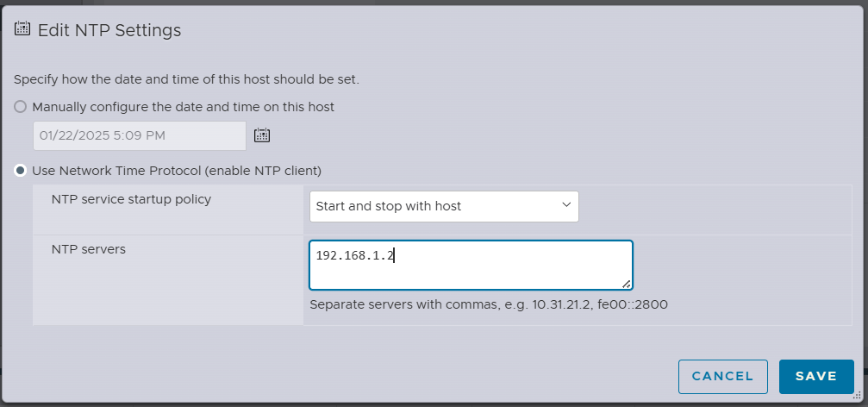Image resolution: width=868 pixels, height=407 pixels.
Task: Click the dialog resize handle in the corner
Action: coord(857,396)
